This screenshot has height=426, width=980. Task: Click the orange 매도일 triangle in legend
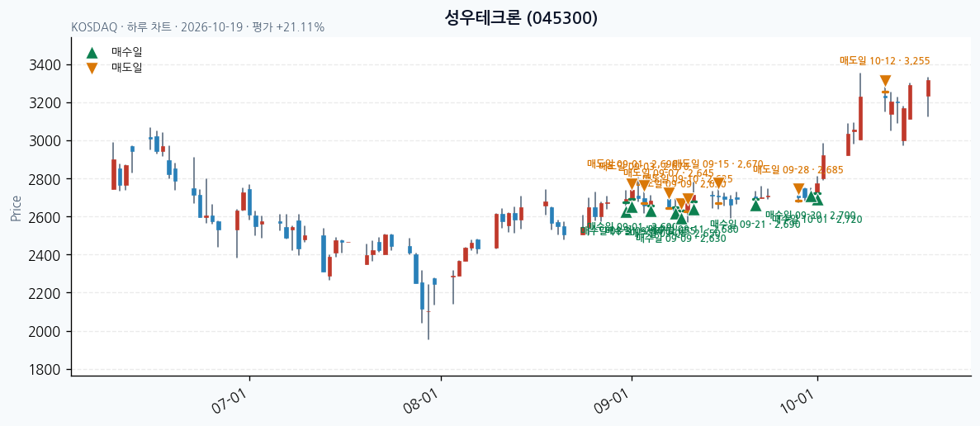[92, 68]
